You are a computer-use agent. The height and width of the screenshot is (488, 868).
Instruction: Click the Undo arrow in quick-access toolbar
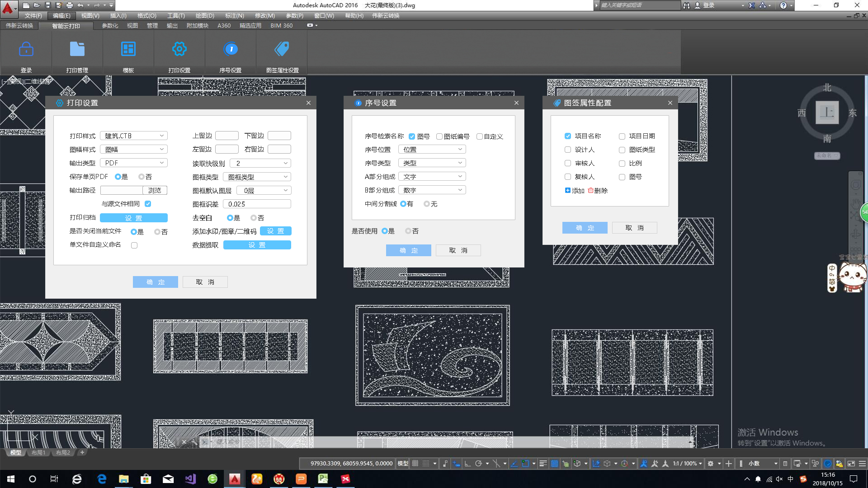(x=80, y=5)
